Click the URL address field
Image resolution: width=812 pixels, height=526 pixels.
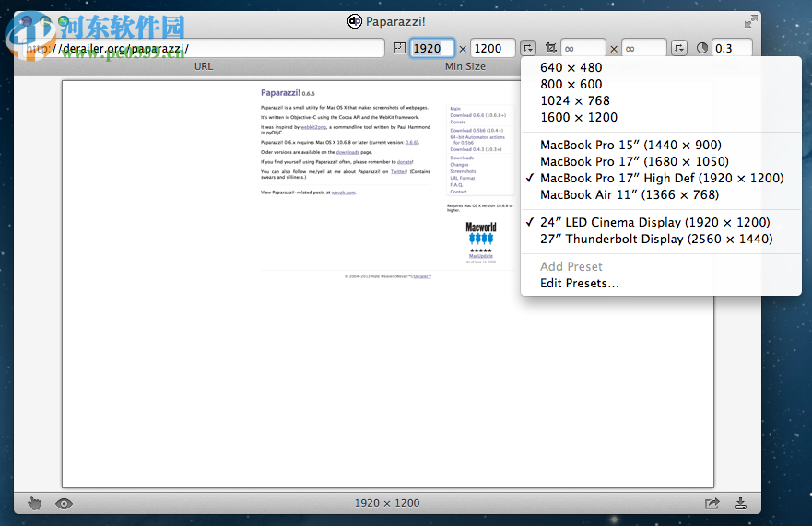point(204,48)
